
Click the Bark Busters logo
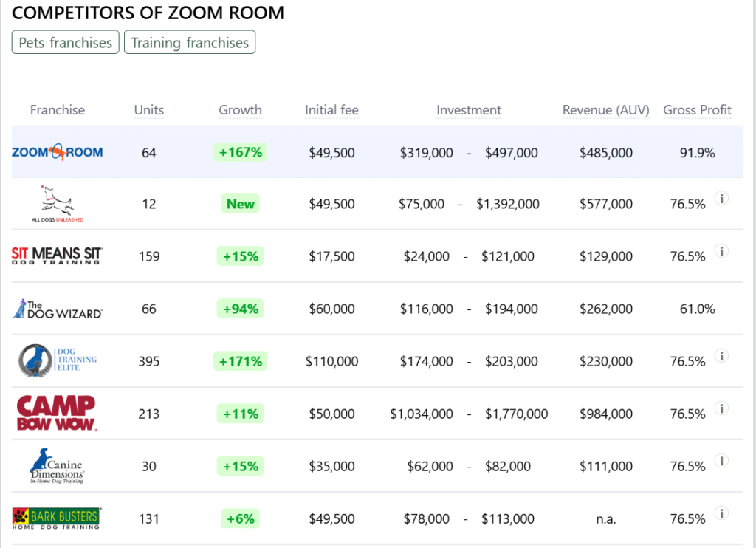click(58, 518)
